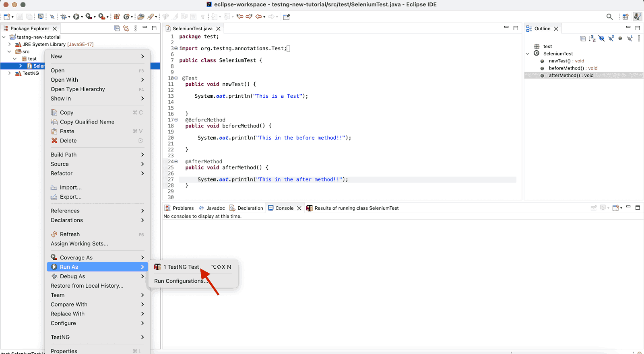Click the Open Perspective icon
Viewport: 644px width, 354px height.
625,16
